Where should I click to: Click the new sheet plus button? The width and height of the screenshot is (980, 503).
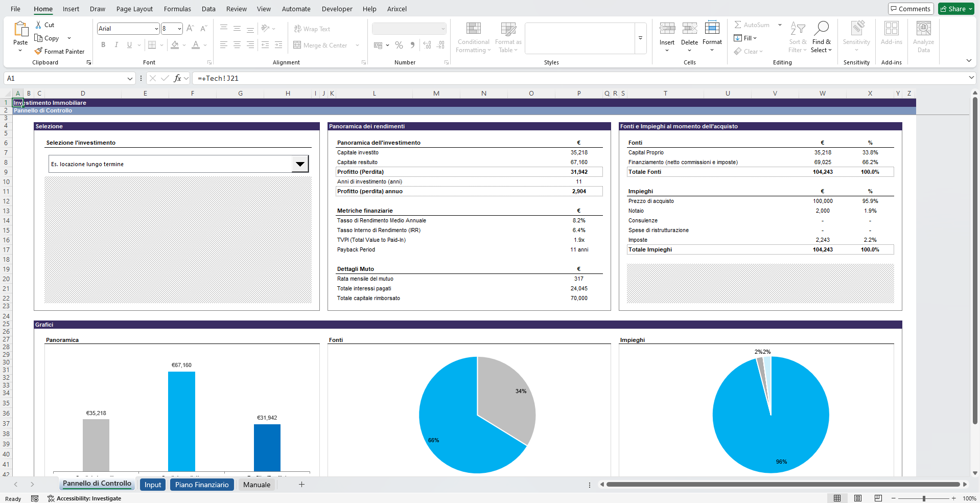pyautogui.click(x=301, y=485)
